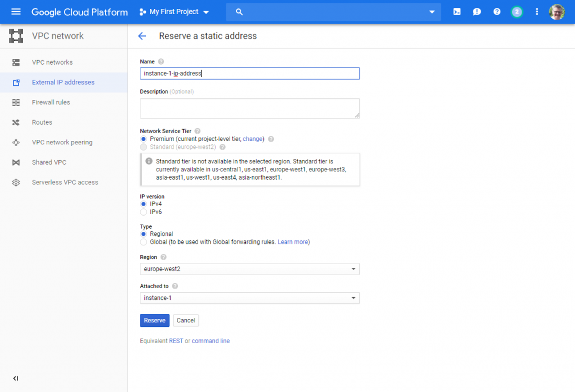Click the Network Service Tier help icon
The width and height of the screenshot is (575, 392).
(197, 131)
